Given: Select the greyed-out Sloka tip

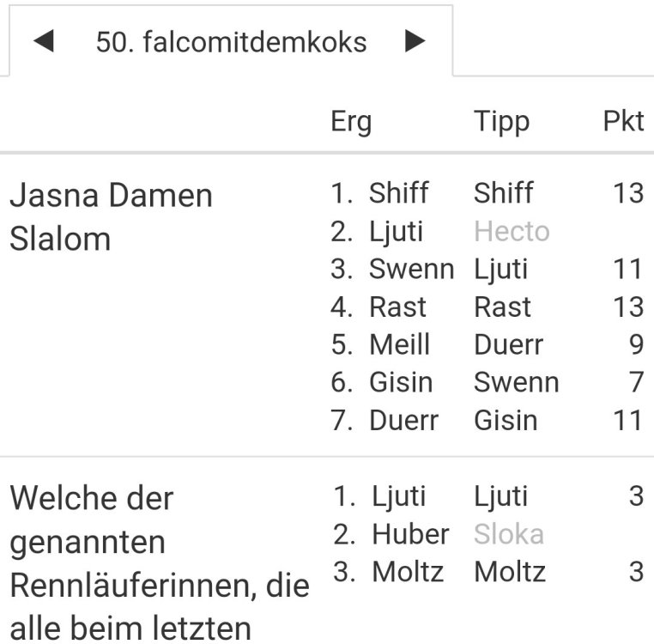Looking at the screenshot, I should click(x=509, y=534).
